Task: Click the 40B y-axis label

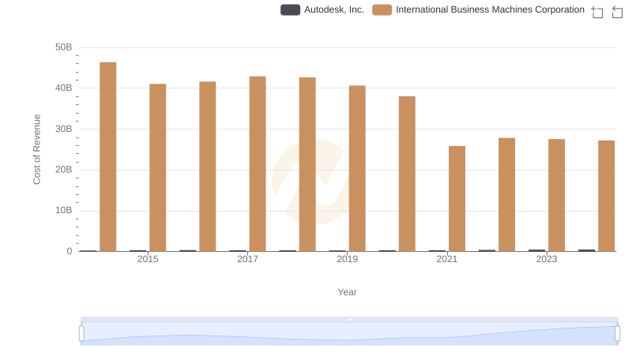Action: 64,88
